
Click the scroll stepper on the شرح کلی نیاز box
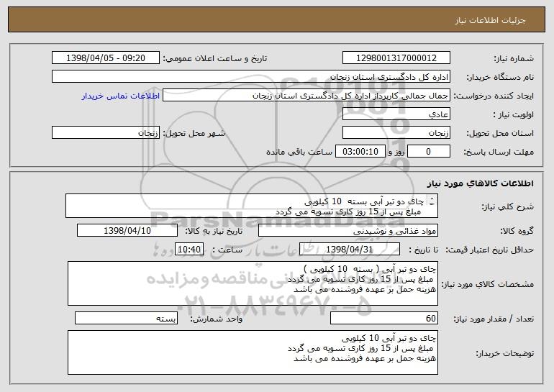point(432,201)
